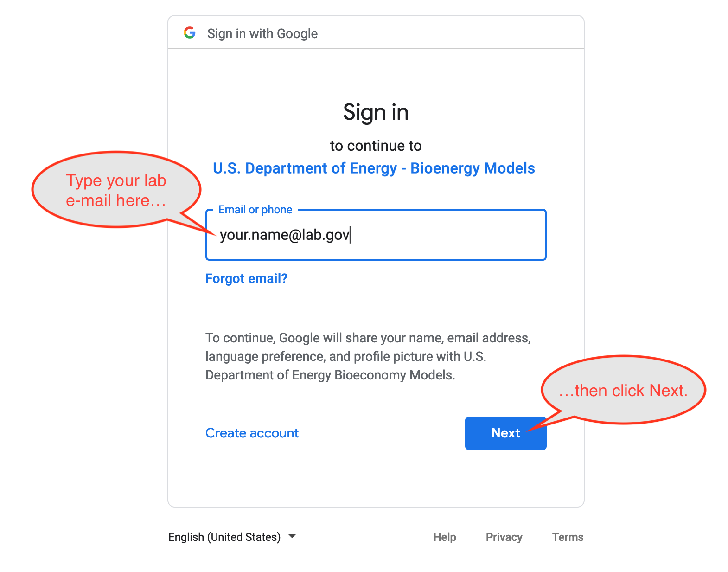Focus the Email or phone input field
The image size is (728, 572).
click(x=445, y=235)
